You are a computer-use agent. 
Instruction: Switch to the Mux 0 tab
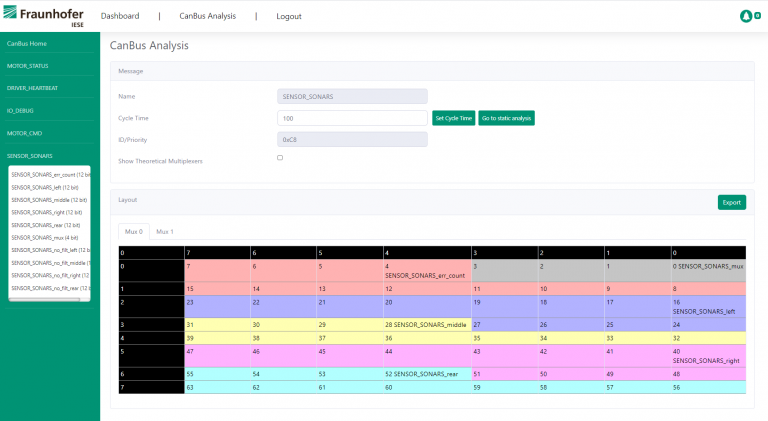(x=134, y=232)
